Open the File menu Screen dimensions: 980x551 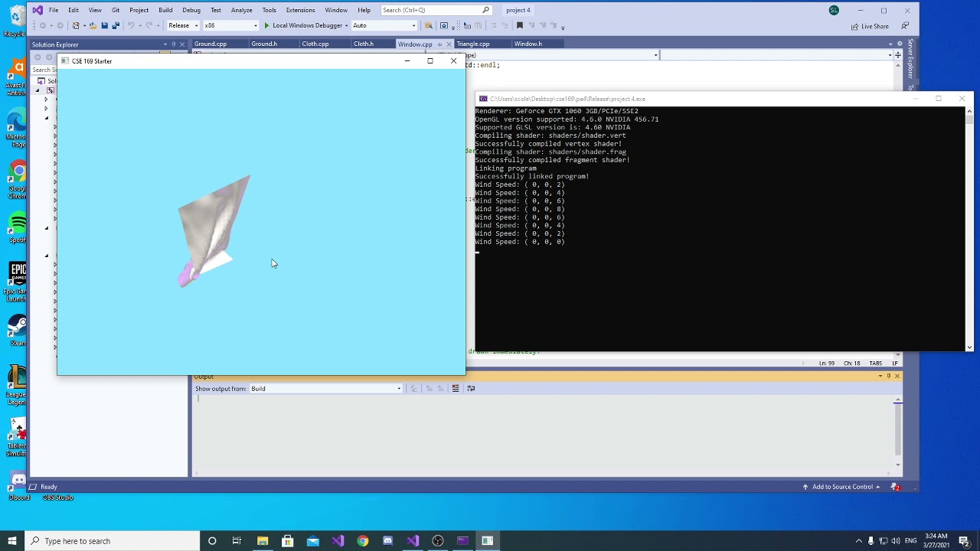point(54,10)
